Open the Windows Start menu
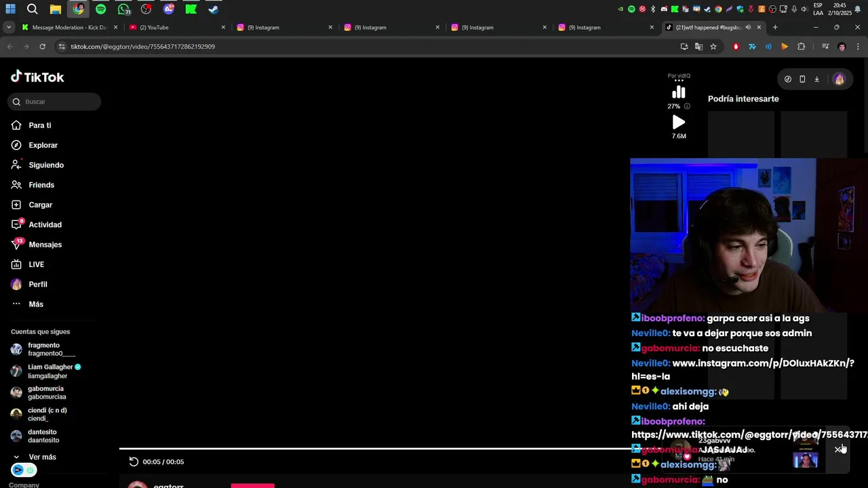This screenshot has width=868, height=488. (x=10, y=9)
